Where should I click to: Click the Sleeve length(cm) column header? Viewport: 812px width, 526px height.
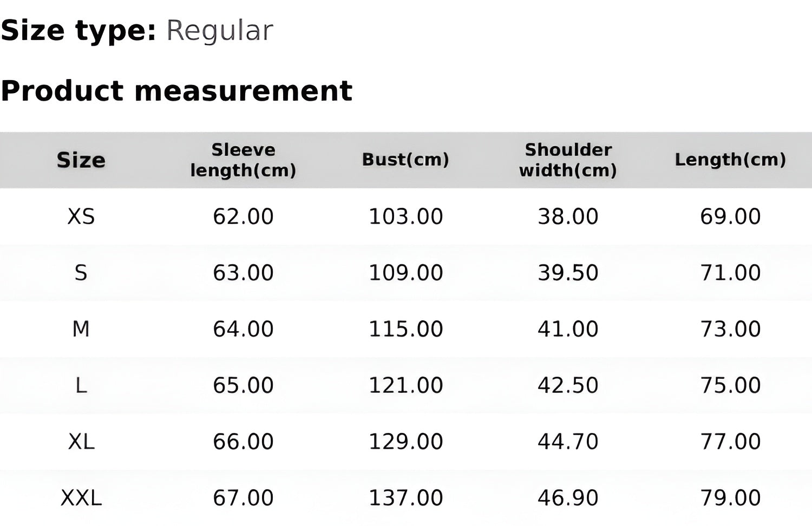point(243,160)
